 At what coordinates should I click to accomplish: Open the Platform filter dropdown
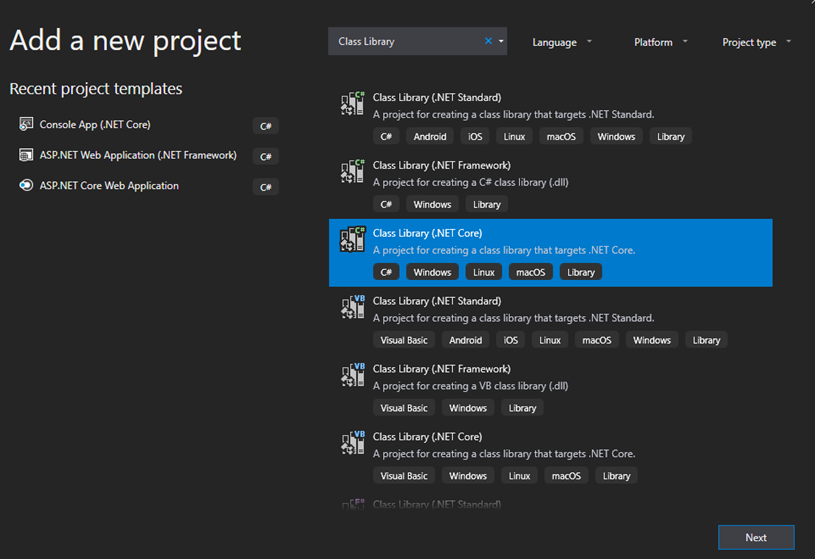click(660, 42)
